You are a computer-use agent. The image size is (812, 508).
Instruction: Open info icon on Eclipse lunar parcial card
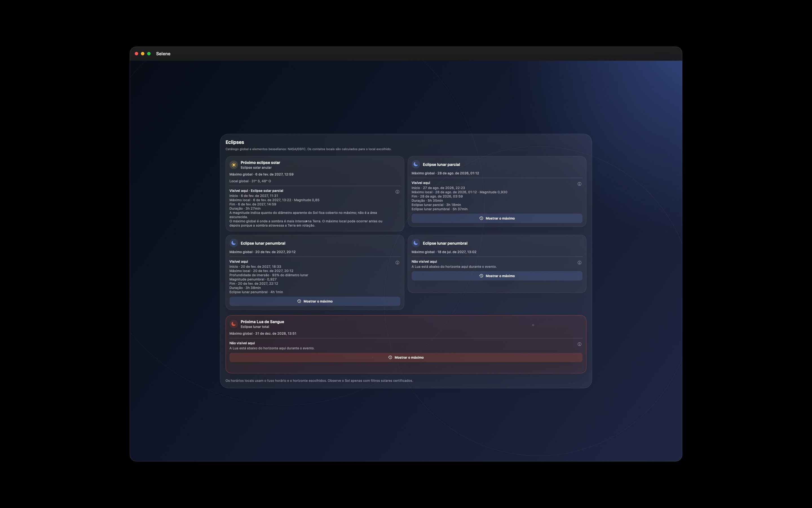point(579,184)
